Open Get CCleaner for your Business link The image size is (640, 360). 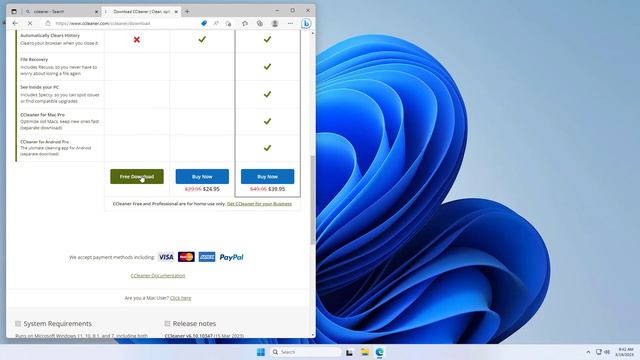[x=259, y=204]
